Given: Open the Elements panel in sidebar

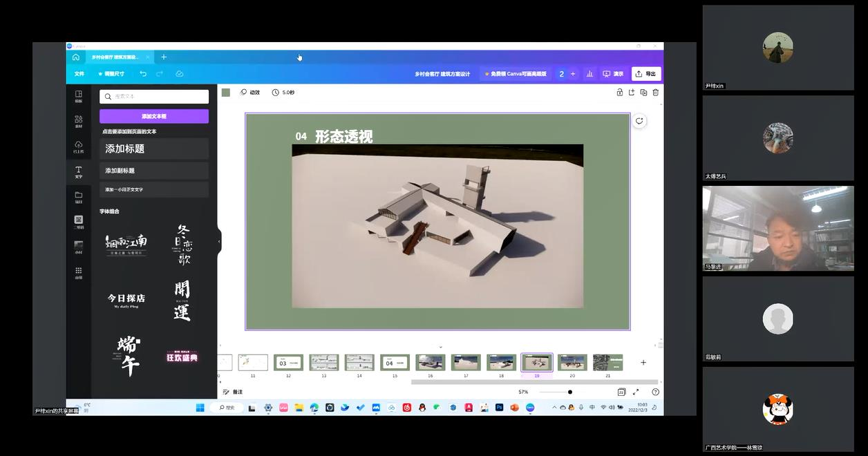Looking at the screenshot, I should pyautogui.click(x=78, y=122).
